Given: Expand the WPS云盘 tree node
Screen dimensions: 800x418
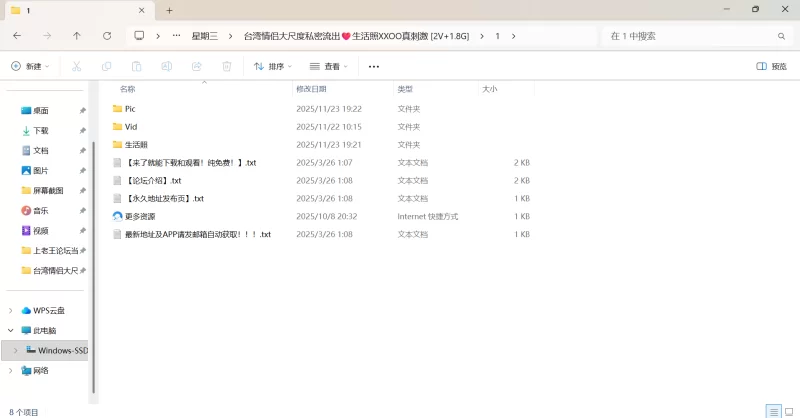Looking at the screenshot, I should tap(10, 310).
